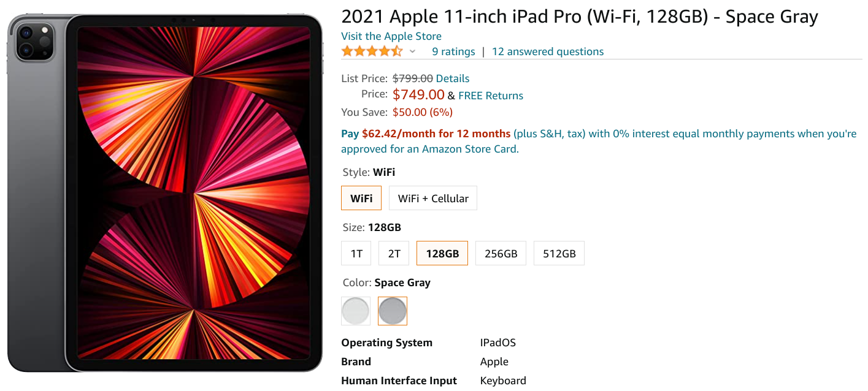This screenshot has height=391, width=868.
Task: Select the Space Gray color swatch
Action: 392,311
